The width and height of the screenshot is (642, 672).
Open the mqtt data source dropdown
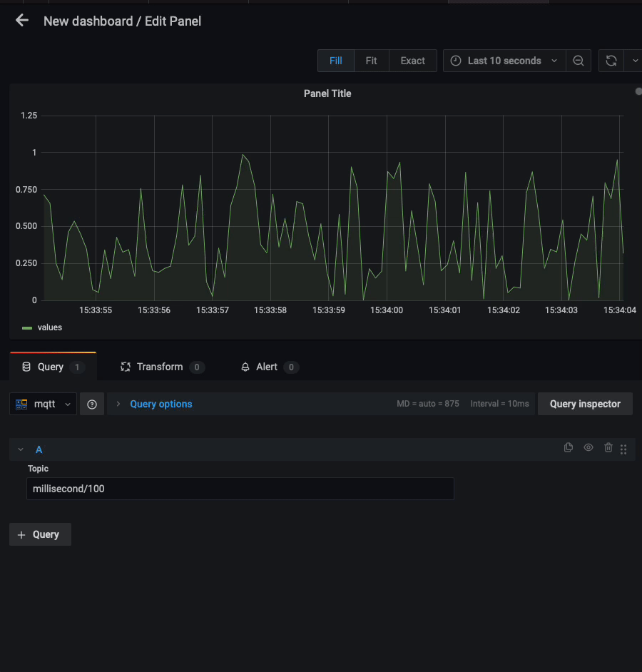click(x=44, y=404)
